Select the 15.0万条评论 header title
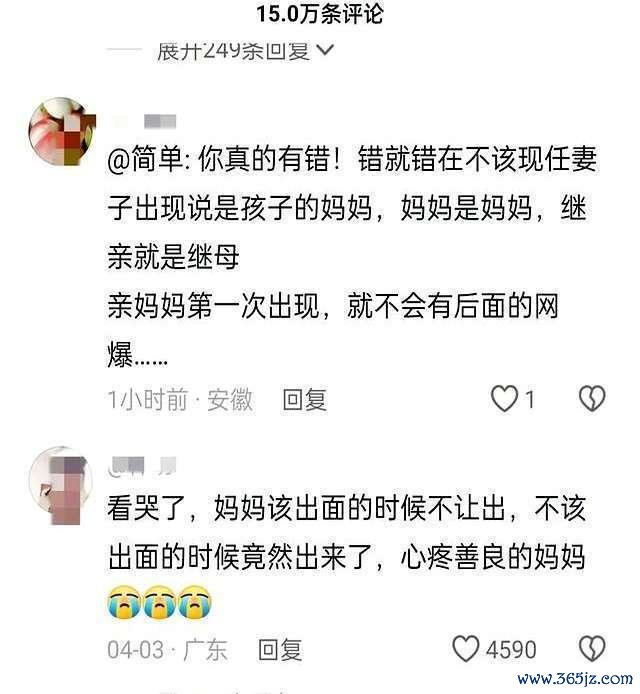This screenshot has width=640, height=694. pos(320,13)
